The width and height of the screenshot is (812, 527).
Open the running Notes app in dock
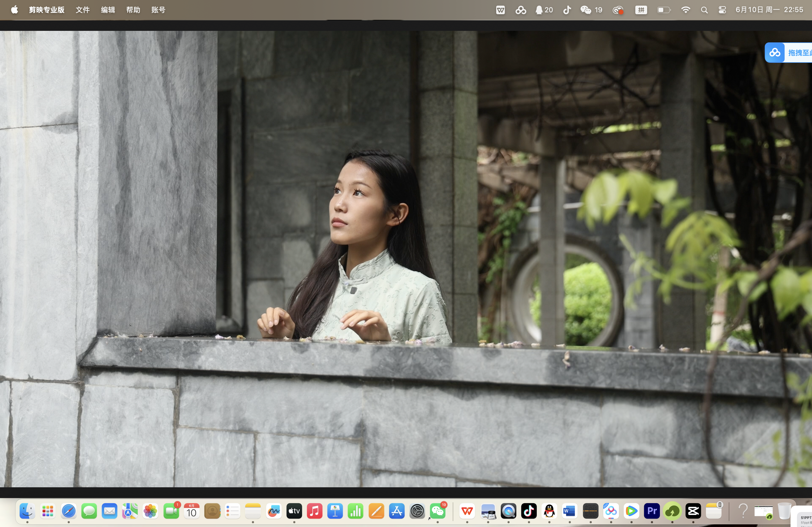253,511
